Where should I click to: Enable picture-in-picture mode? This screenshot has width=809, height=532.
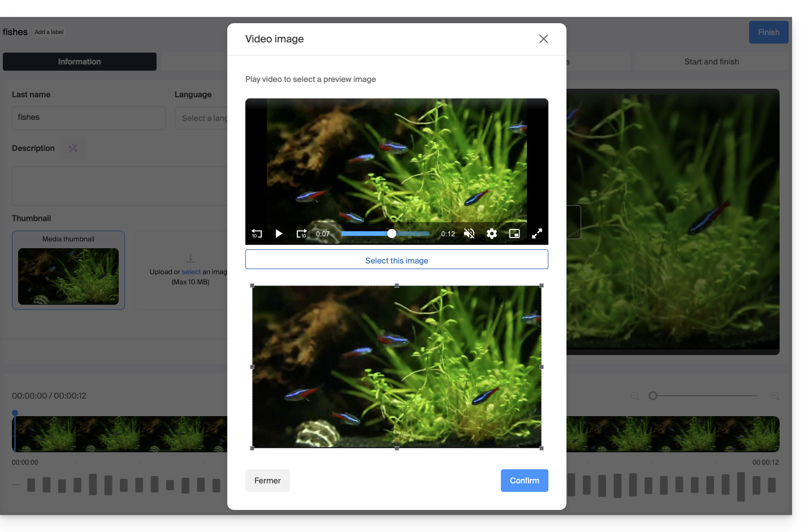[514, 233]
